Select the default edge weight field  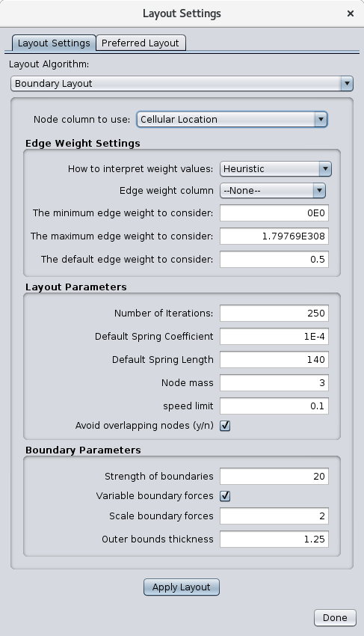274,259
